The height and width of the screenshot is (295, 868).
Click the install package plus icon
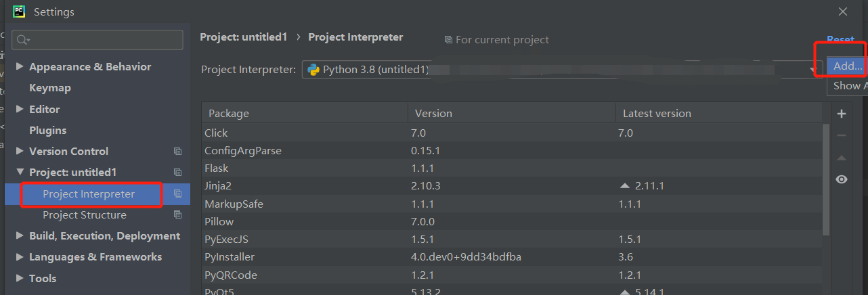pos(842,114)
